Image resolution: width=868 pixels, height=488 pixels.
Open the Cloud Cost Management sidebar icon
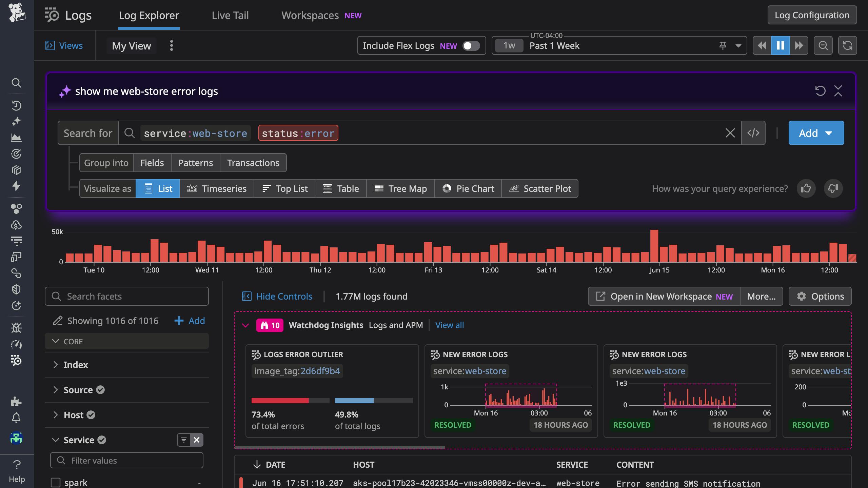(16, 225)
